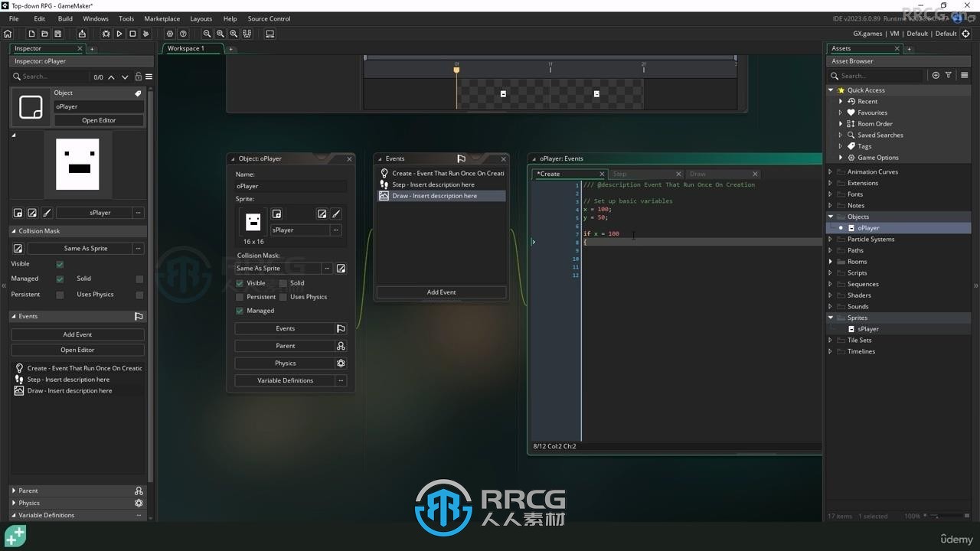
Task: Clean the project with the broom icon
Action: 145,34
